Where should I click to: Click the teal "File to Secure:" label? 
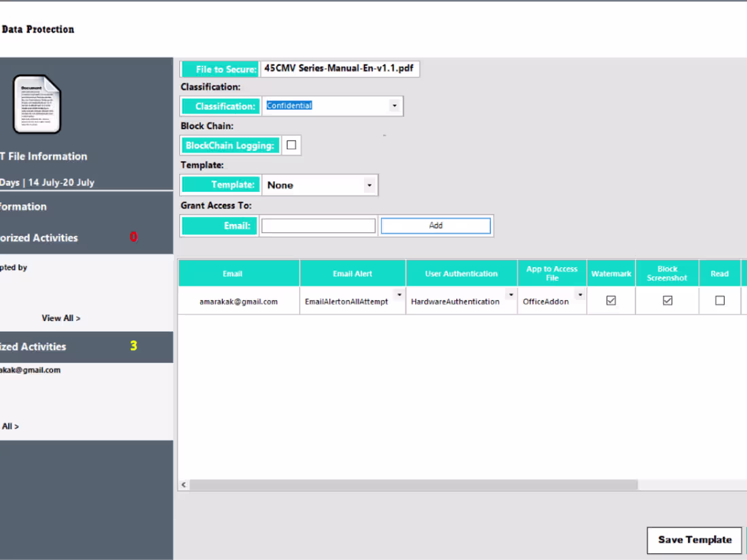coord(219,69)
